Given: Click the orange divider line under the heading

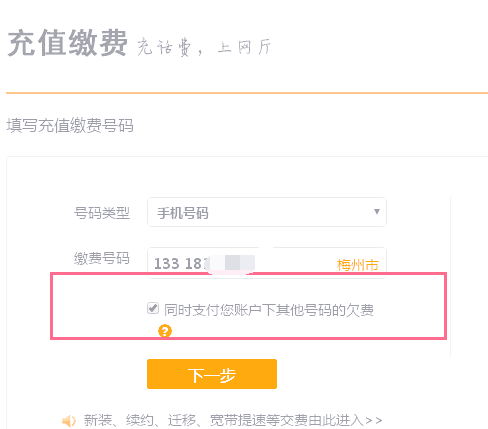Looking at the screenshot, I should tap(247, 93).
